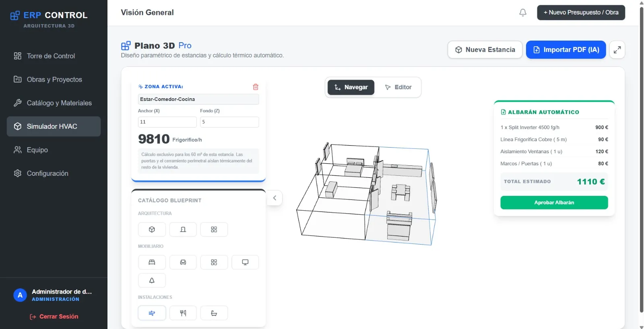Expand the 3D view to fullscreen

pos(617,50)
